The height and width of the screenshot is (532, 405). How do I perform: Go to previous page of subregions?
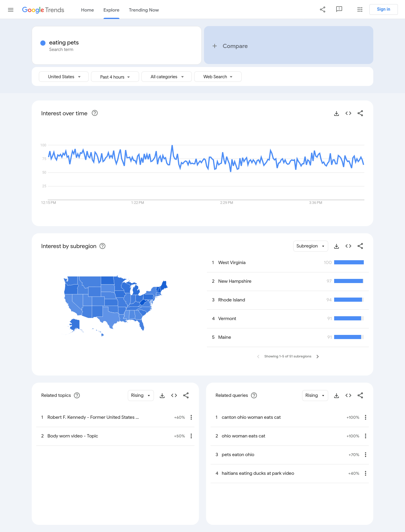[x=258, y=357]
